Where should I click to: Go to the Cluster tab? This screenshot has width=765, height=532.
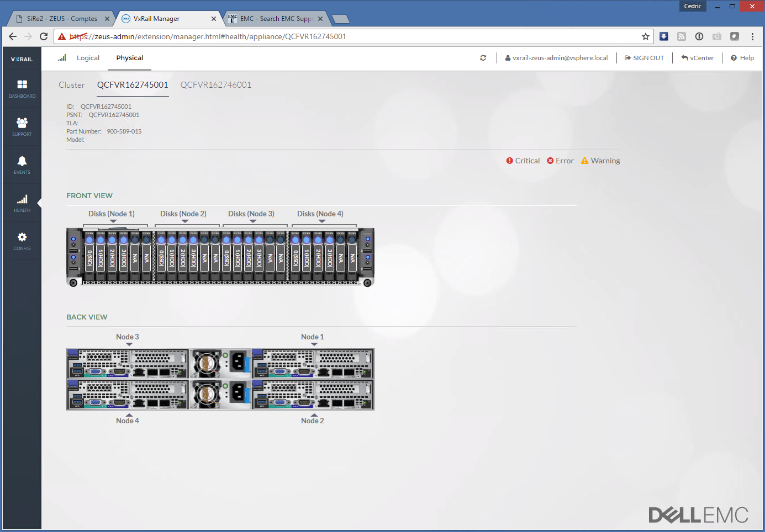[x=72, y=85]
